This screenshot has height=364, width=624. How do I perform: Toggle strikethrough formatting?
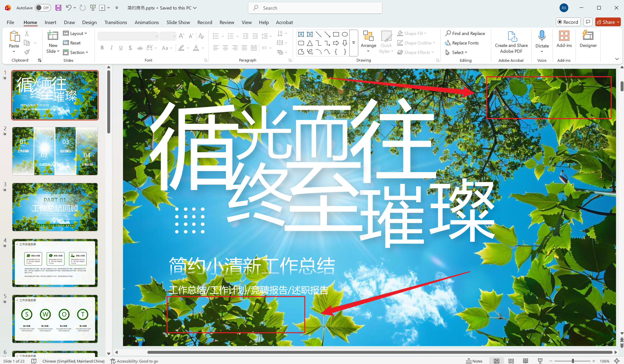pyautogui.click(x=140, y=48)
